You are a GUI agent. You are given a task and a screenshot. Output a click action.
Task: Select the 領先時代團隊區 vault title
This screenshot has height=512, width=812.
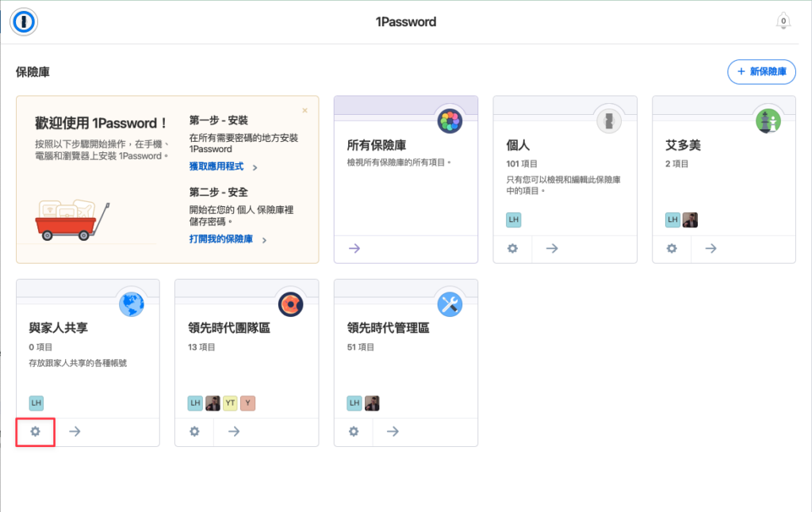point(229,327)
